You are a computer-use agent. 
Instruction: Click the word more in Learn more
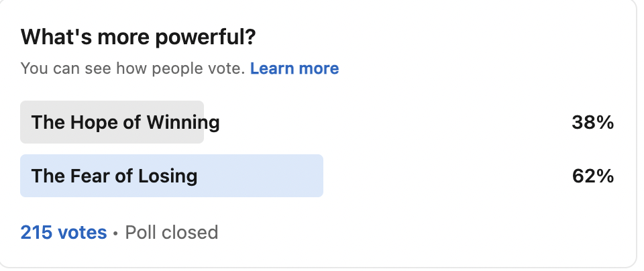(319, 68)
